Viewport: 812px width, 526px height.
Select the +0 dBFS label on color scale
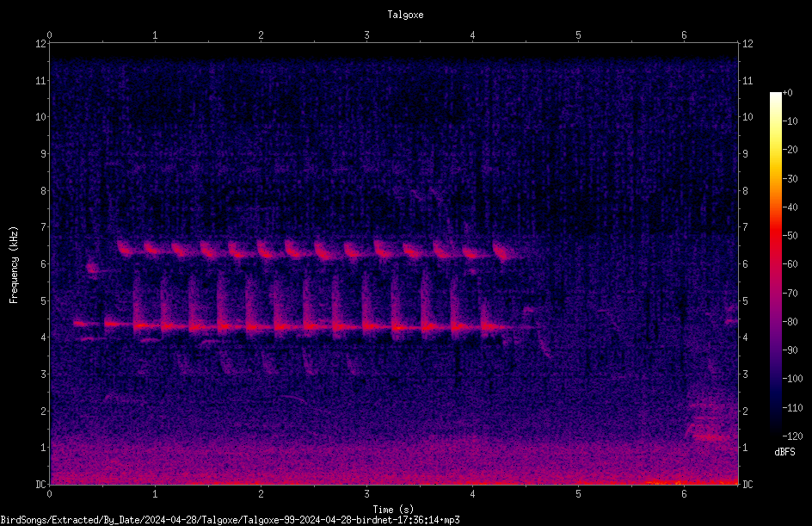(787, 93)
